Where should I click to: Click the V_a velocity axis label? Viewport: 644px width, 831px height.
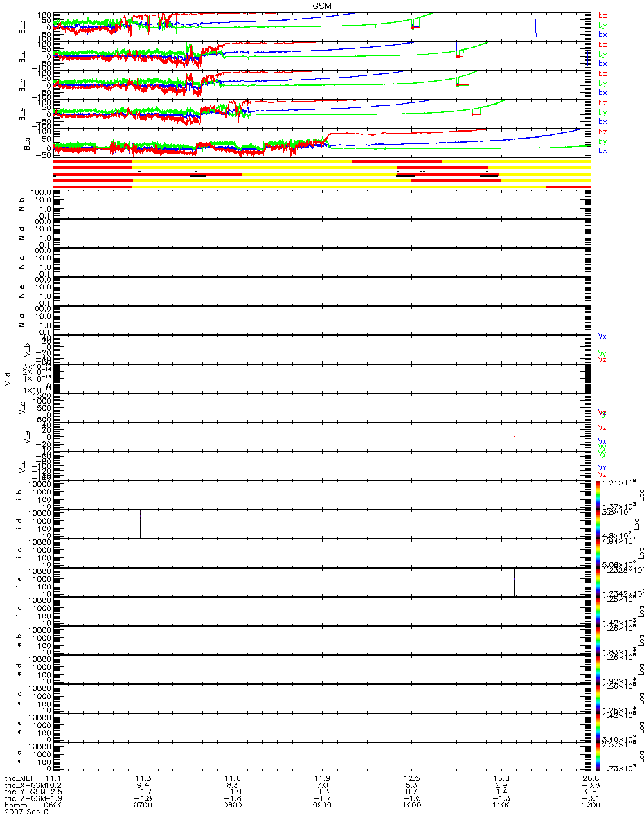(23, 465)
